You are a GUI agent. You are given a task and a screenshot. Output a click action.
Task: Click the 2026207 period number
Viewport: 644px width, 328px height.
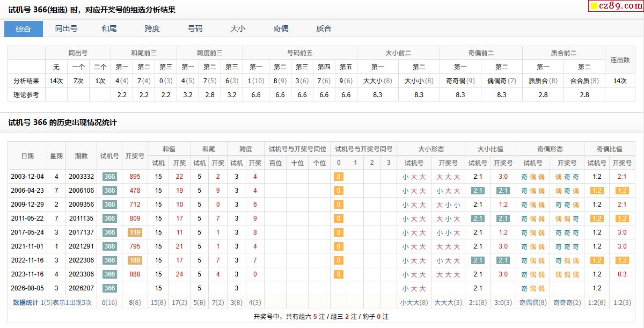tap(81, 288)
